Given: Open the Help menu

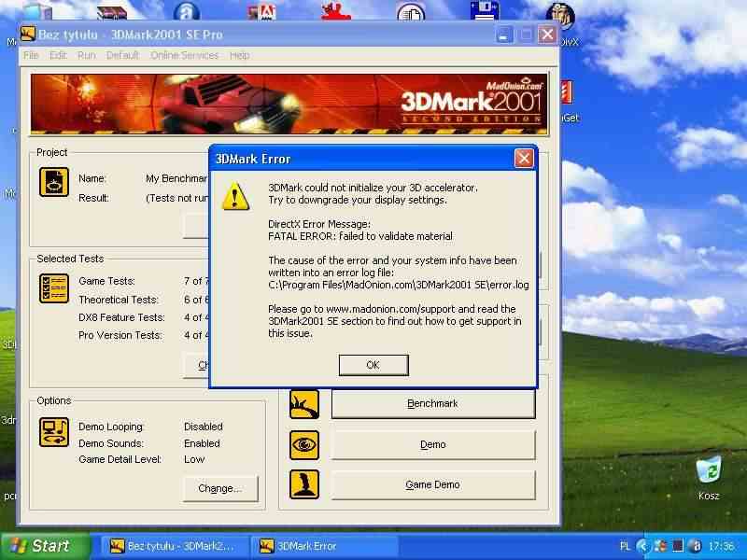Looking at the screenshot, I should click(x=239, y=55).
